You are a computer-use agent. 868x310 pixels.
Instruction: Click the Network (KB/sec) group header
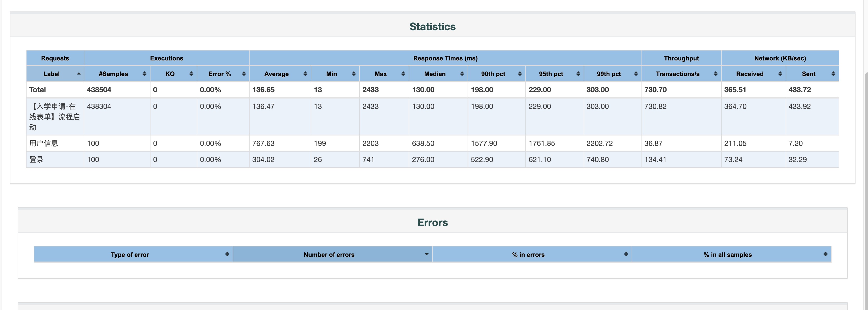pyautogui.click(x=780, y=58)
